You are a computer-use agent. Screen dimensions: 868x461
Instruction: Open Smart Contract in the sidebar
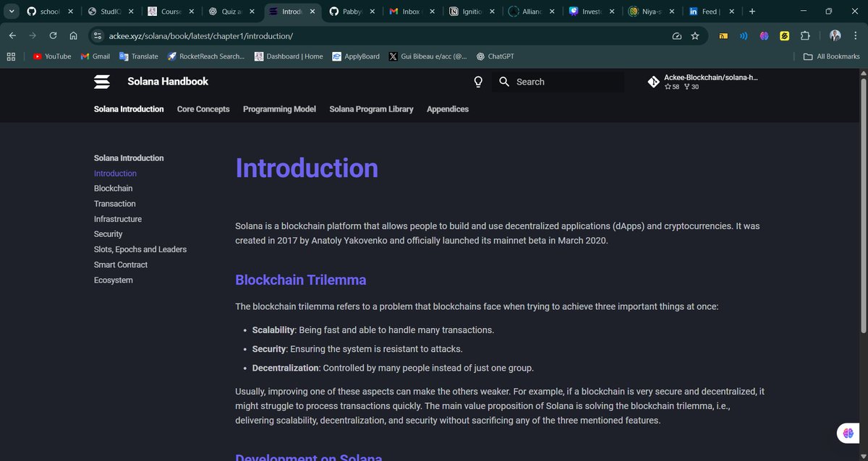[121, 264]
